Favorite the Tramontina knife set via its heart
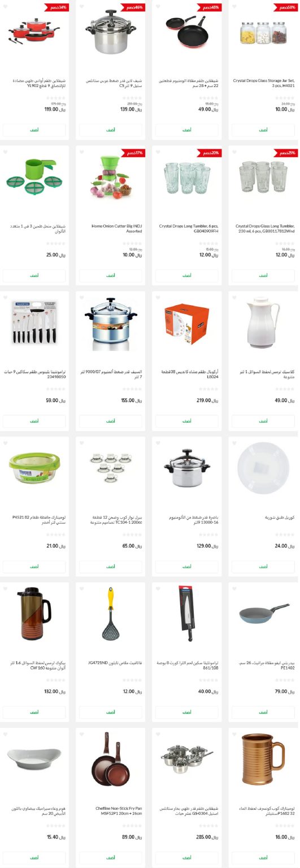 coord(6,298)
